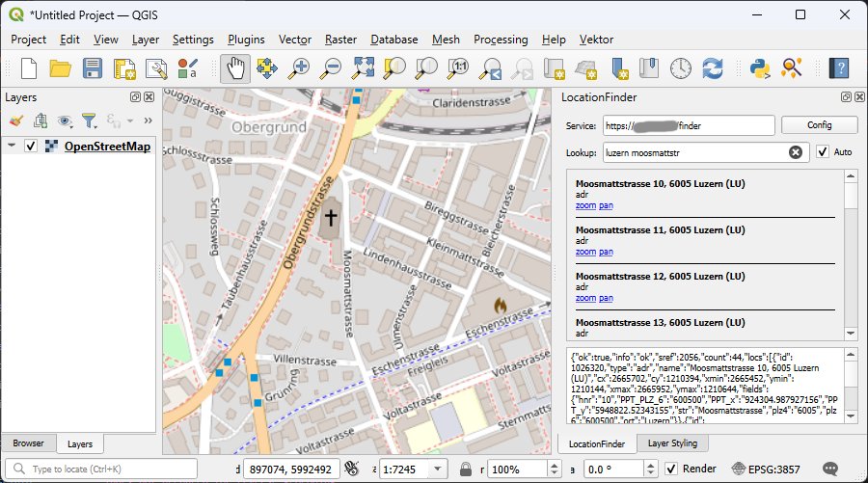Screen dimensions: 868x483
Task: Open the Project menu
Action: tap(28, 40)
